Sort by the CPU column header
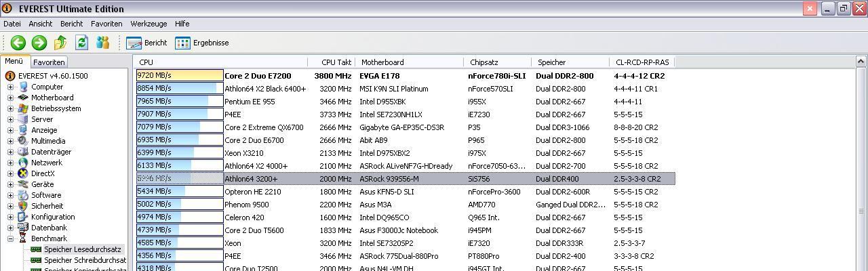This screenshot has height=271, width=868. click(x=220, y=62)
